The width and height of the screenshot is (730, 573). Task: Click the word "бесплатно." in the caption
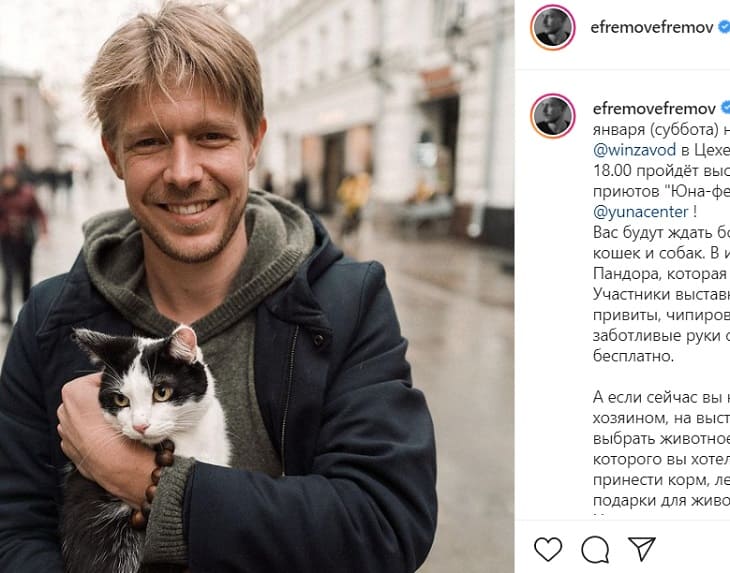click(x=633, y=357)
